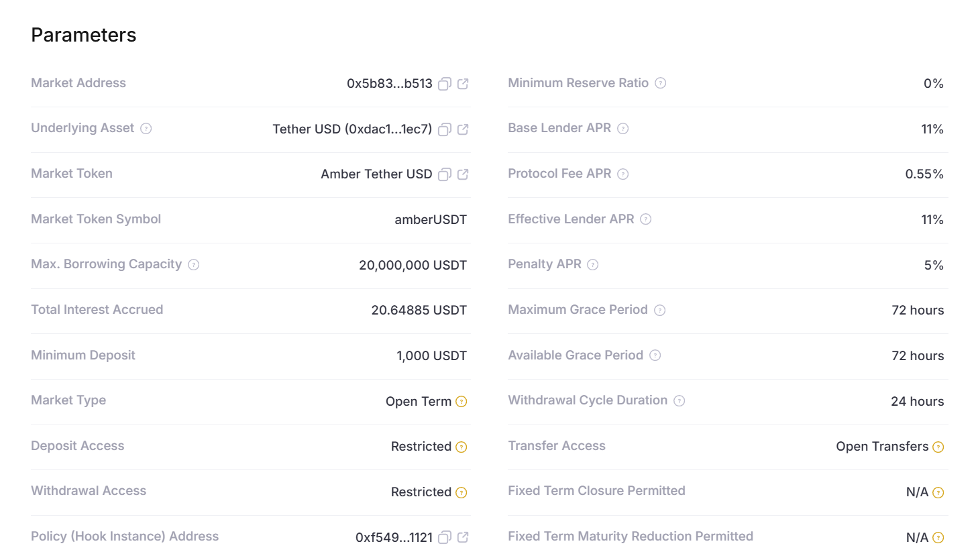Copy the Market Token address
Screen dimensions: 980x560
[444, 174]
